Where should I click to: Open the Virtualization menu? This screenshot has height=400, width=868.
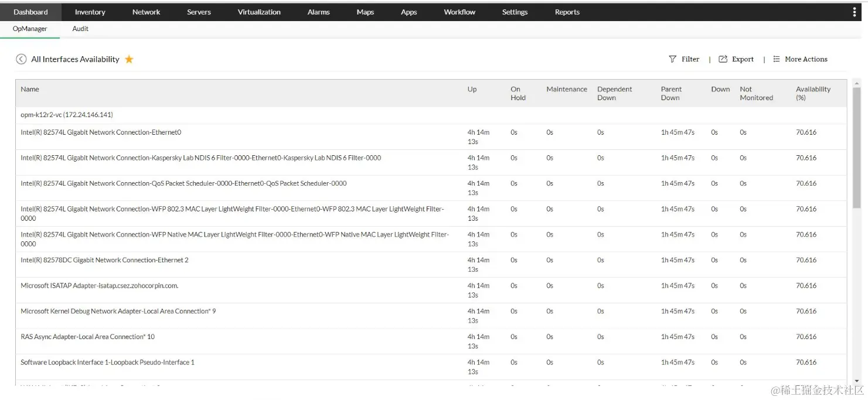258,11
